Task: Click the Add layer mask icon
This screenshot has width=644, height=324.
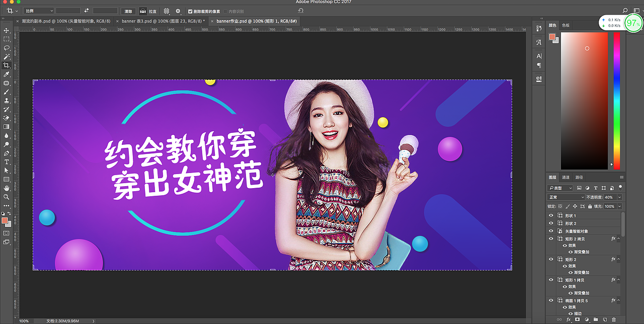Action: (577, 319)
